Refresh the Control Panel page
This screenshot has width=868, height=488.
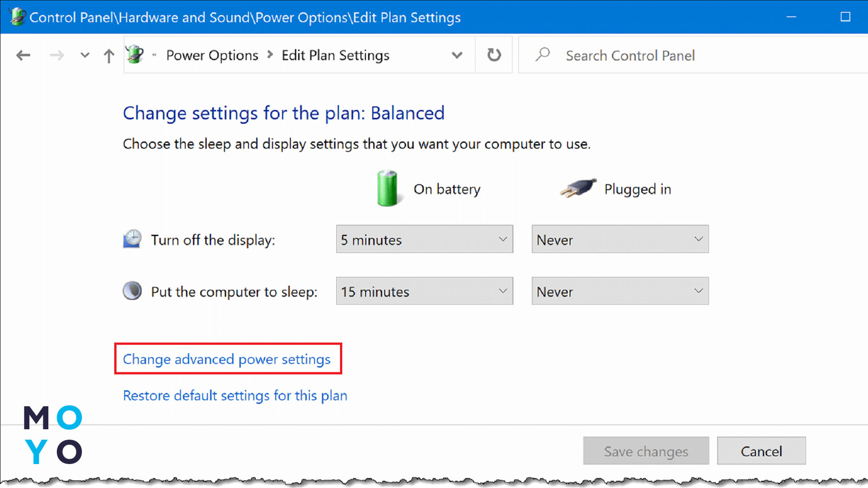point(494,55)
